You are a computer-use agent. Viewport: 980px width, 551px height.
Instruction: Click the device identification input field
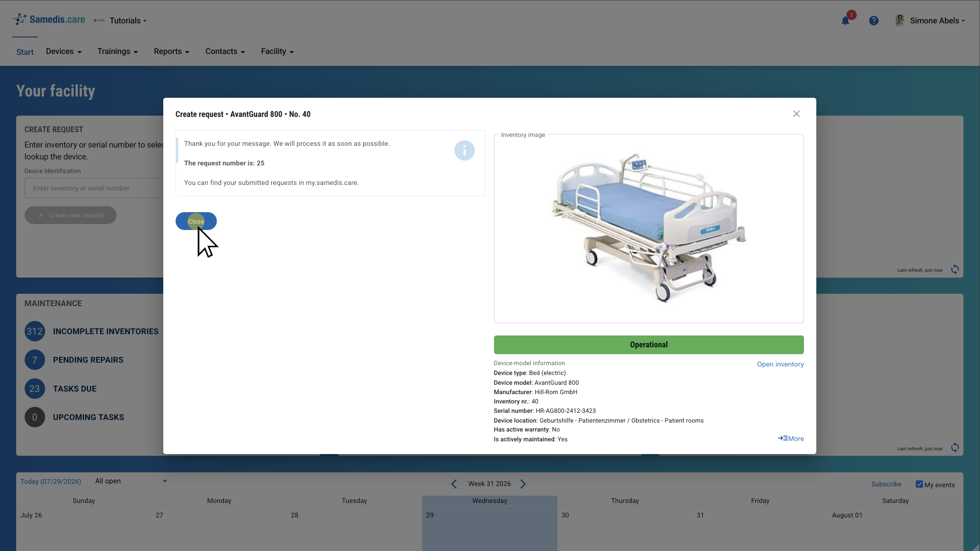click(x=94, y=188)
